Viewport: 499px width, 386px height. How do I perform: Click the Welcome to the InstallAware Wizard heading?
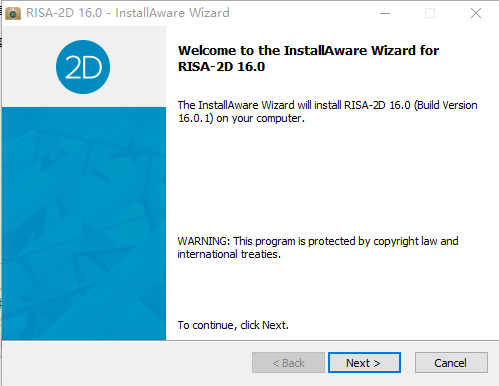click(x=308, y=51)
